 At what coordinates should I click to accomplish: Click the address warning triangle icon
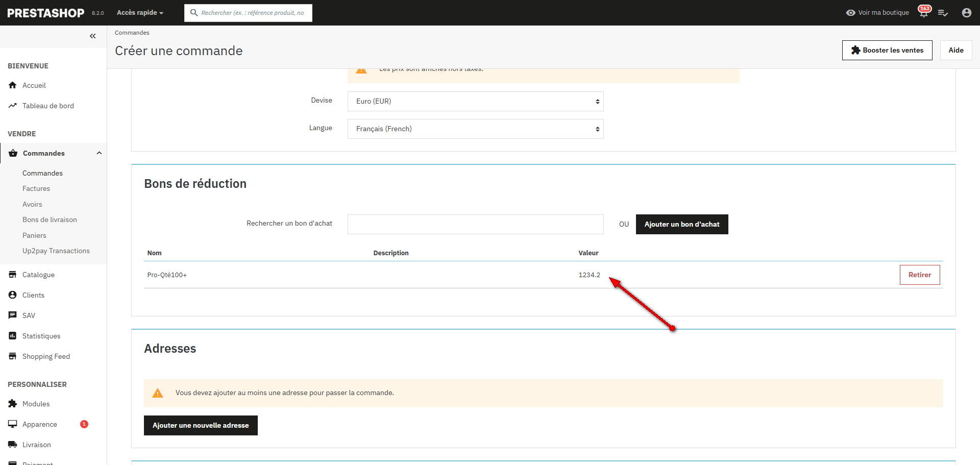tap(158, 393)
